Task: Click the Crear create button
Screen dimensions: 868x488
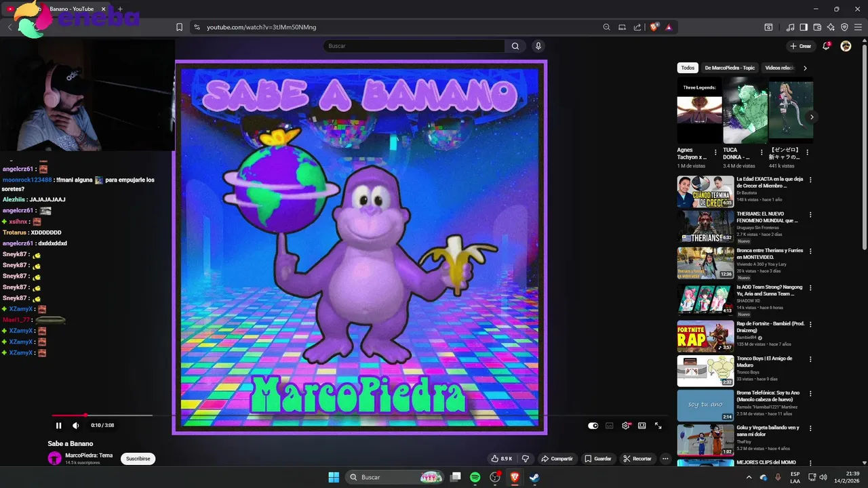Action: tap(801, 46)
